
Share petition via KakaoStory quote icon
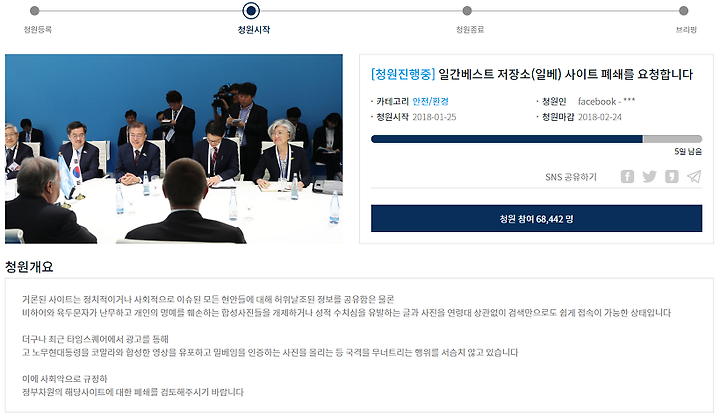point(671,176)
